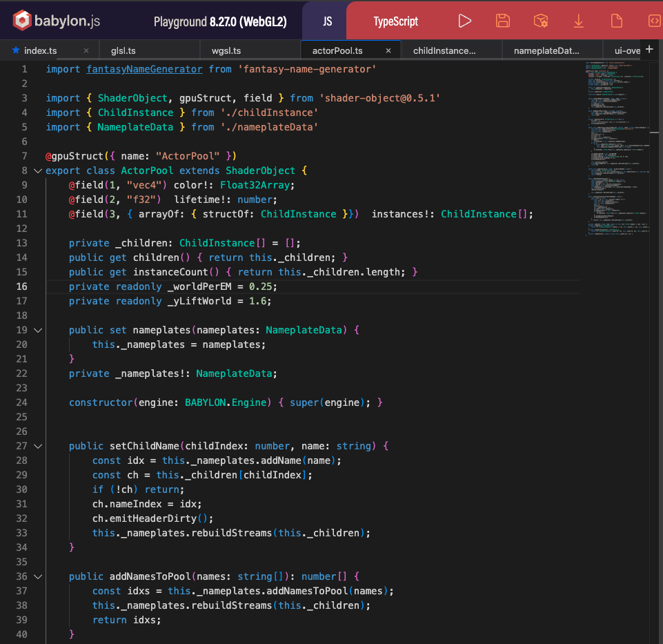Fold the setChildName method

pos(37,446)
